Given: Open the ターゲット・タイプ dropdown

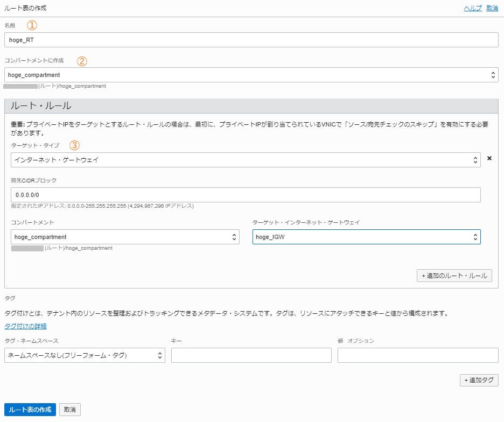Looking at the screenshot, I should click(246, 160).
